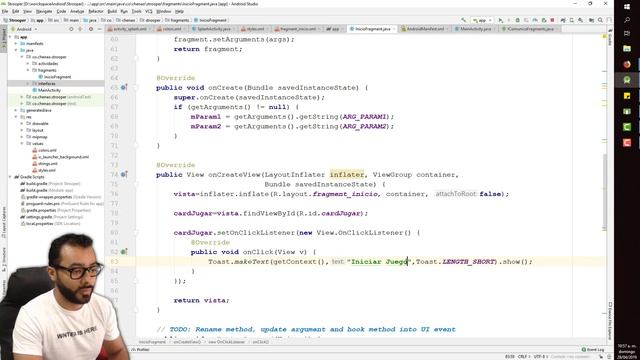Click the Task View icon on taskbar

coord(627,33)
